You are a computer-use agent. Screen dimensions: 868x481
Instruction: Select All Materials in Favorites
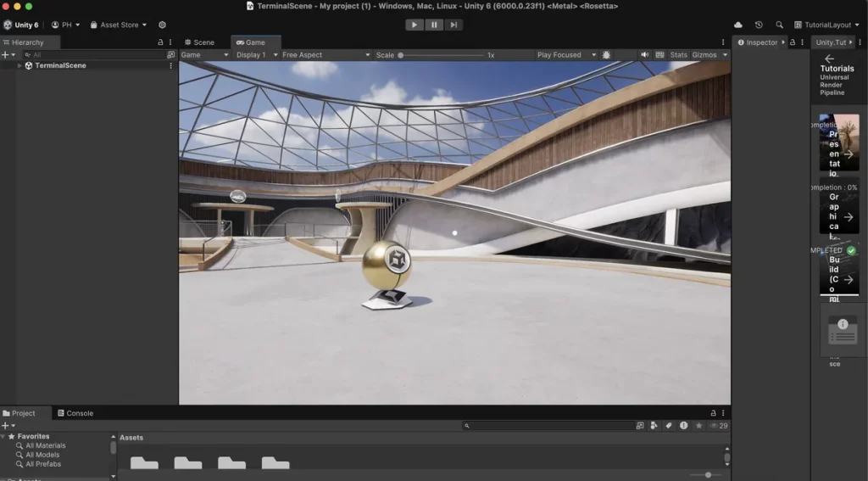point(45,445)
